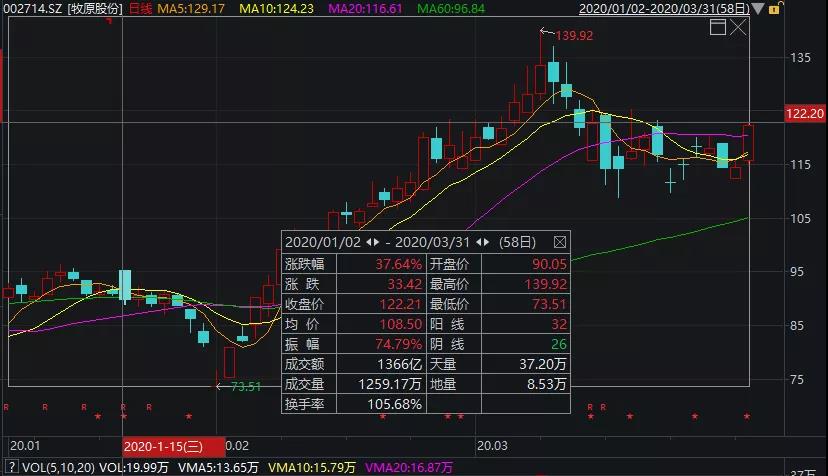Click the VOL(5,10,20) indicator name
Screen dimensions: 828x476
pyautogui.click(x=58, y=468)
